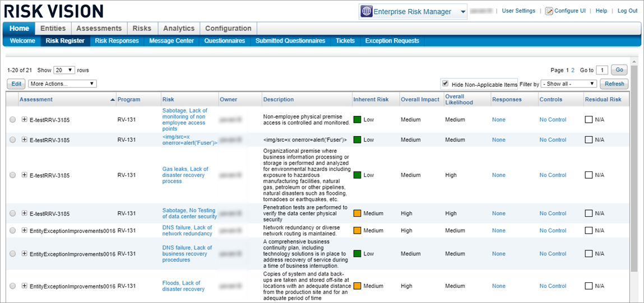Switch to the Message Center subtab
644x303 pixels.
pyautogui.click(x=172, y=41)
